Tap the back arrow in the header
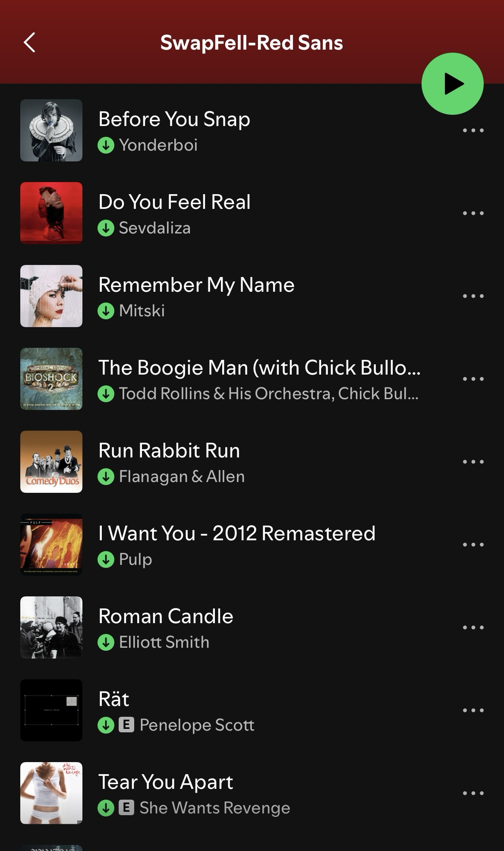This screenshot has width=504, height=851. coord(29,42)
